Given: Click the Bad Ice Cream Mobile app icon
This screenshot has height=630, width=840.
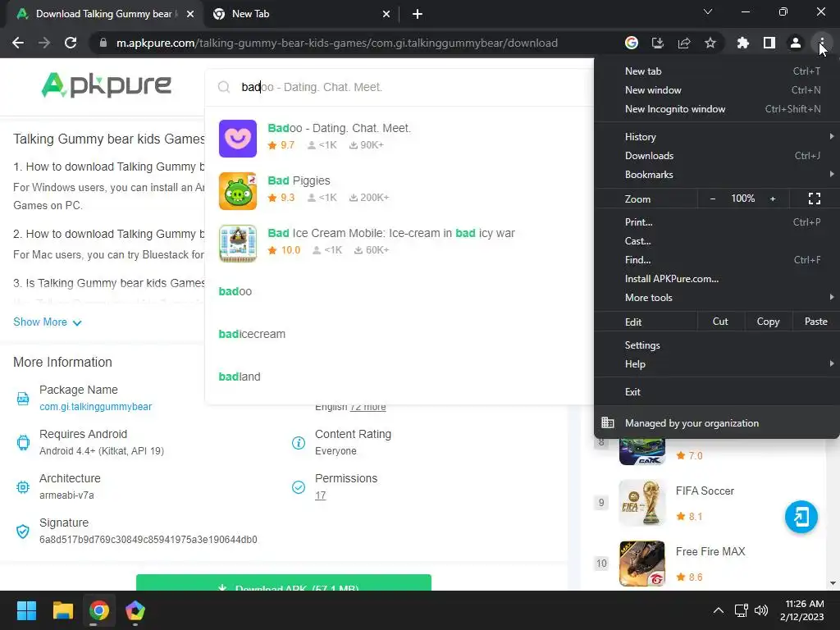Looking at the screenshot, I should coord(238,243).
